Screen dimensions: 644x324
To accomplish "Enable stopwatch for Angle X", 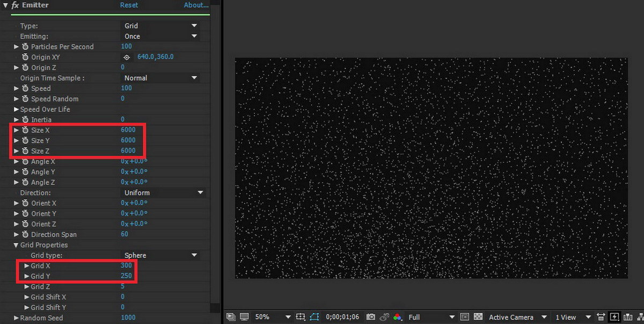I will point(25,162).
